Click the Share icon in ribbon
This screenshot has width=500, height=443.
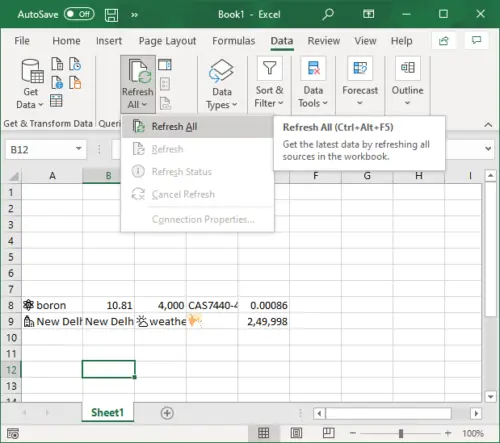click(444, 41)
